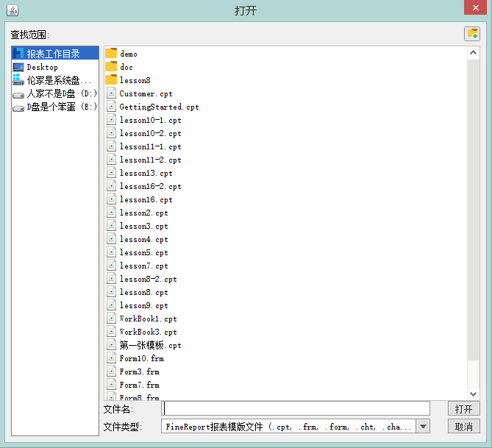492x448 pixels.
Task: Click the E: drive icon
Action: point(18,108)
